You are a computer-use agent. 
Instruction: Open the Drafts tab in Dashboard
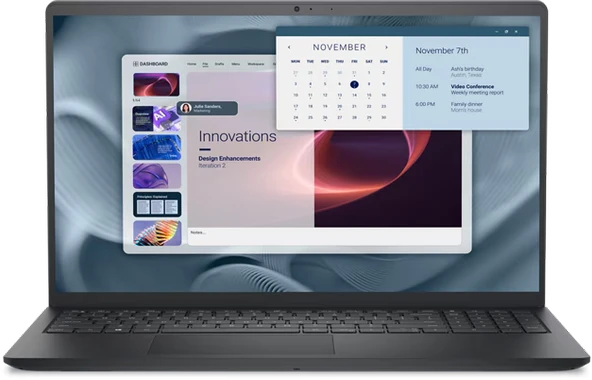tap(219, 64)
